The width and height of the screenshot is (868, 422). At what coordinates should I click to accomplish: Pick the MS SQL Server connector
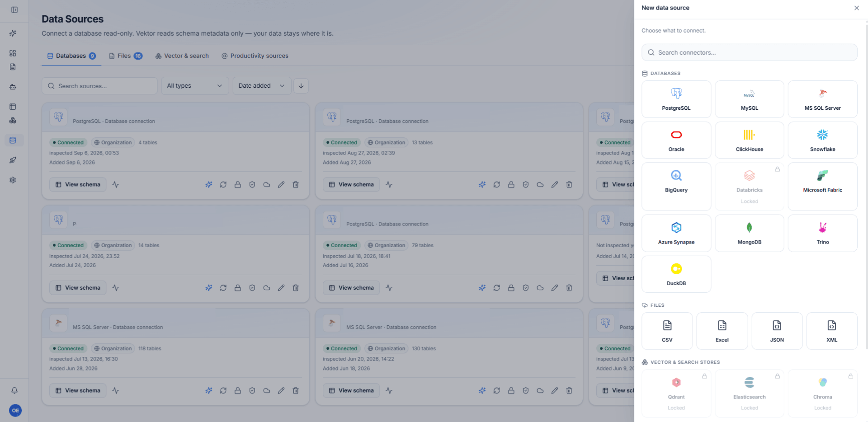[x=822, y=99]
